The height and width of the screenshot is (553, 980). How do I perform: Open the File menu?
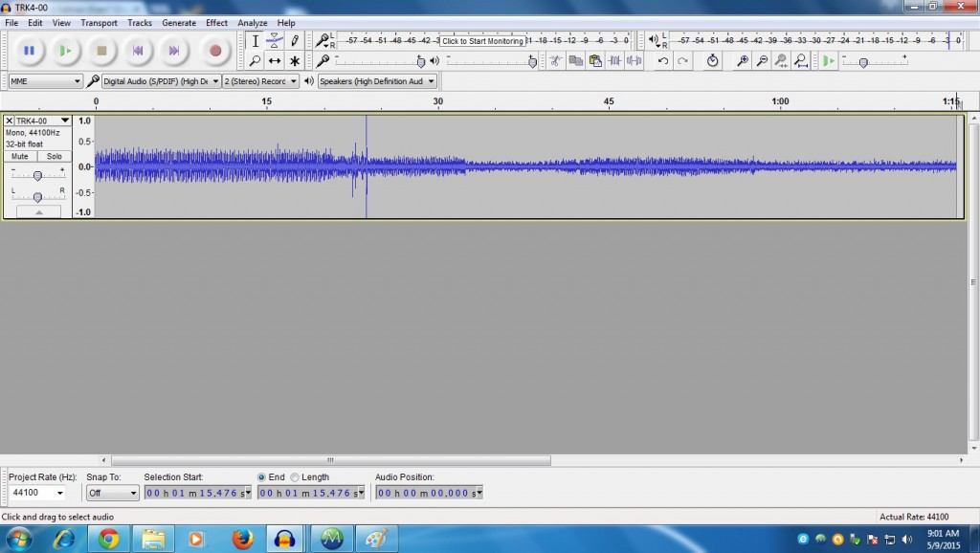[11, 23]
